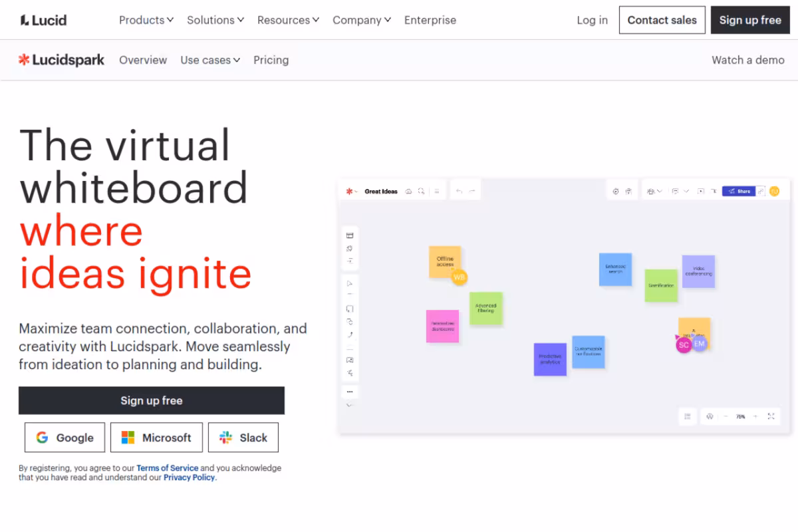Open the Privacy Policy link
The height and width of the screenshot is (532, 798).
coord(190,477)
